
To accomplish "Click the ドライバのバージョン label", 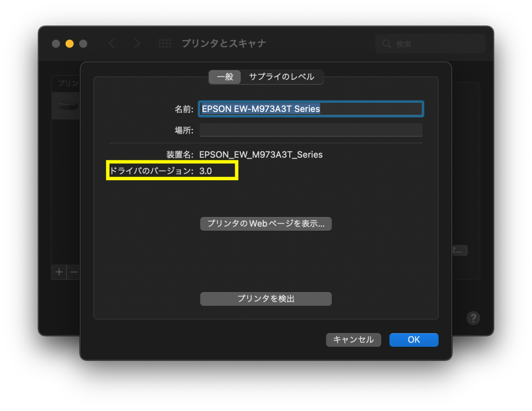I will 152,170.
